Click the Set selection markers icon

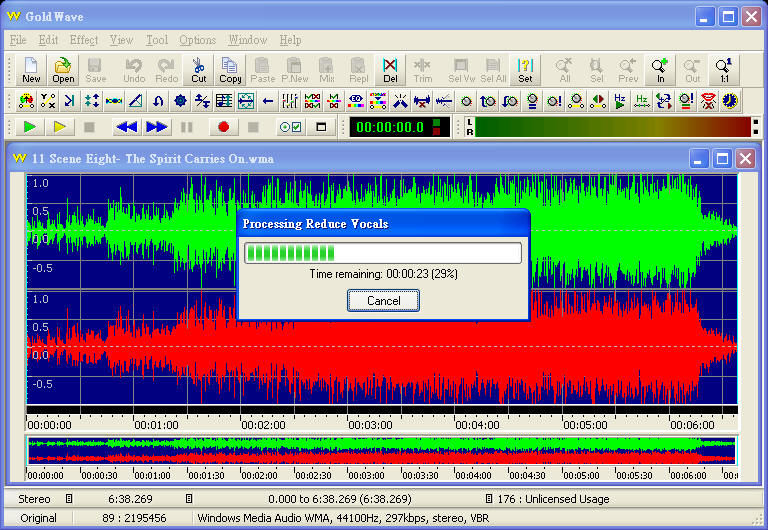[525, 70]
